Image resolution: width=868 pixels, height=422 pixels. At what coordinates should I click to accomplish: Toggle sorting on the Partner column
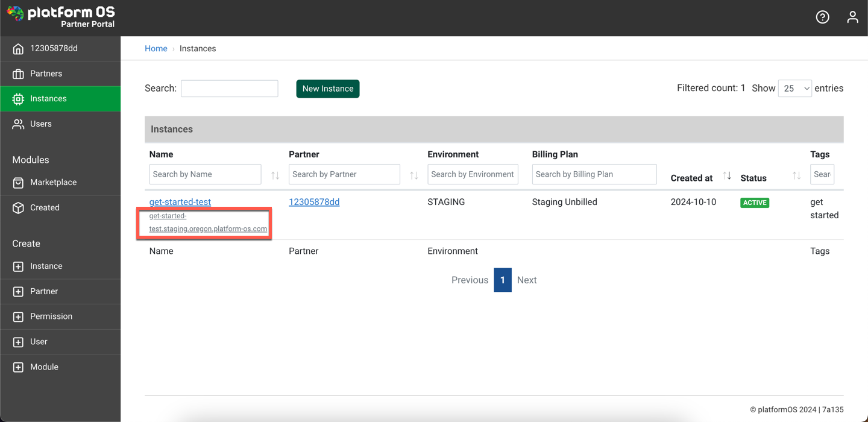[x=415, y=174]
